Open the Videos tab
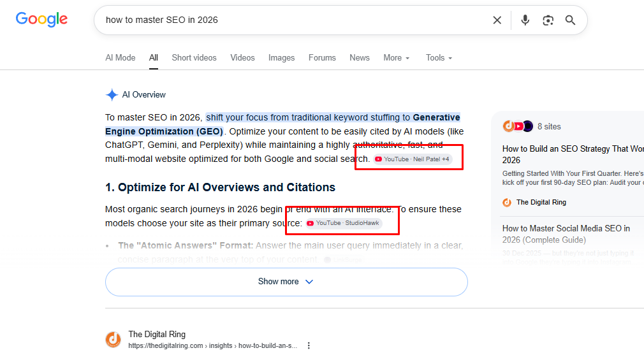 242,58
